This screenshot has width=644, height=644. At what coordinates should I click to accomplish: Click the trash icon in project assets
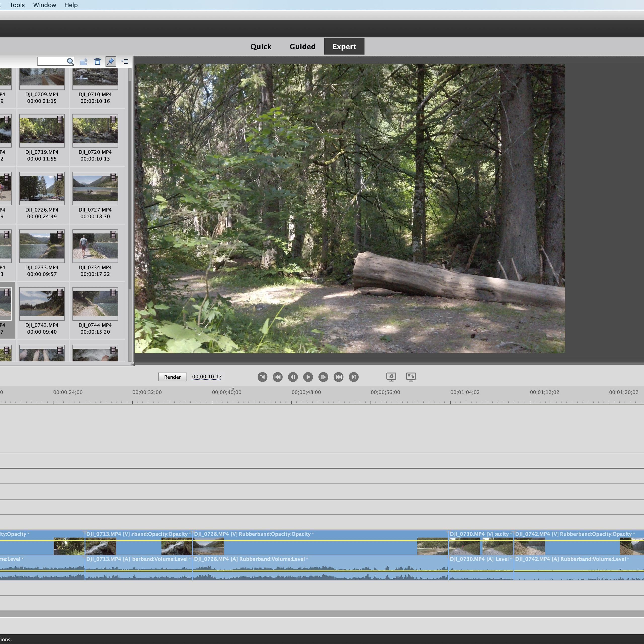97,61
